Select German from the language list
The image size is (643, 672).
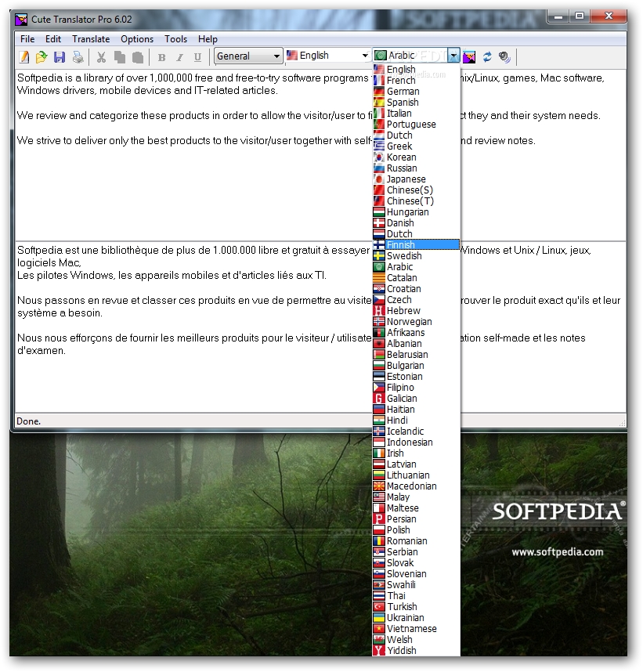click(416, 92)
